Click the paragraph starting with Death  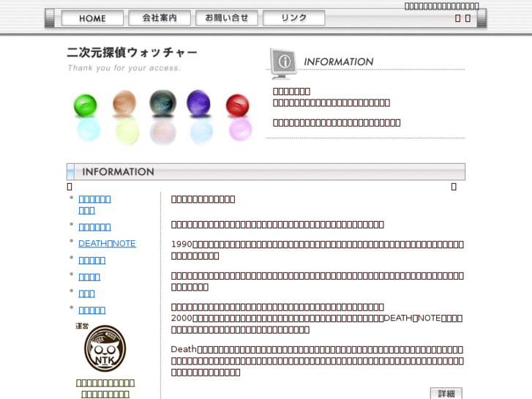[x=318, y=361]
